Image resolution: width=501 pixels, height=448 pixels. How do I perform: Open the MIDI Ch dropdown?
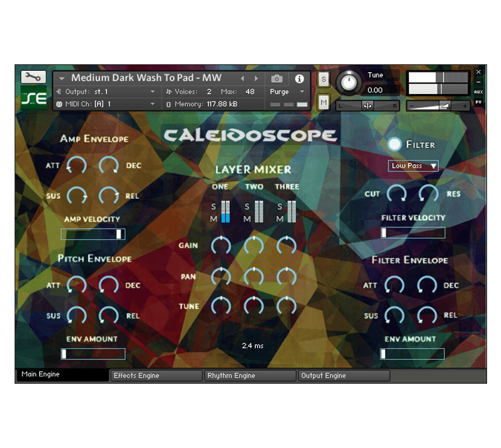pos(152,104)
